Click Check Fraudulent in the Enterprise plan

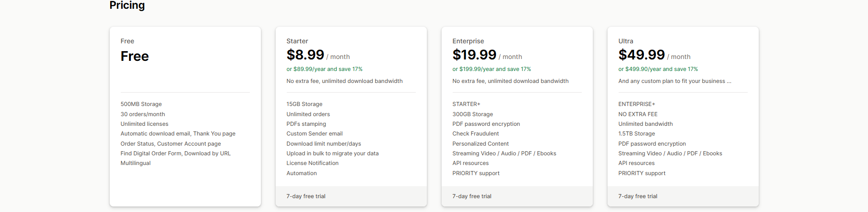(x=475, y=134)
